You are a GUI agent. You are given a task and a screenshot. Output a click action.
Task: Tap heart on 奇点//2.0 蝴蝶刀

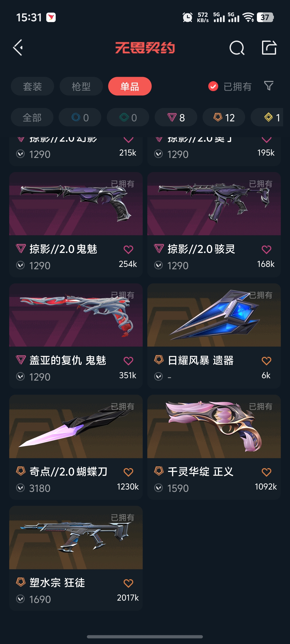(x=128, y=472)
